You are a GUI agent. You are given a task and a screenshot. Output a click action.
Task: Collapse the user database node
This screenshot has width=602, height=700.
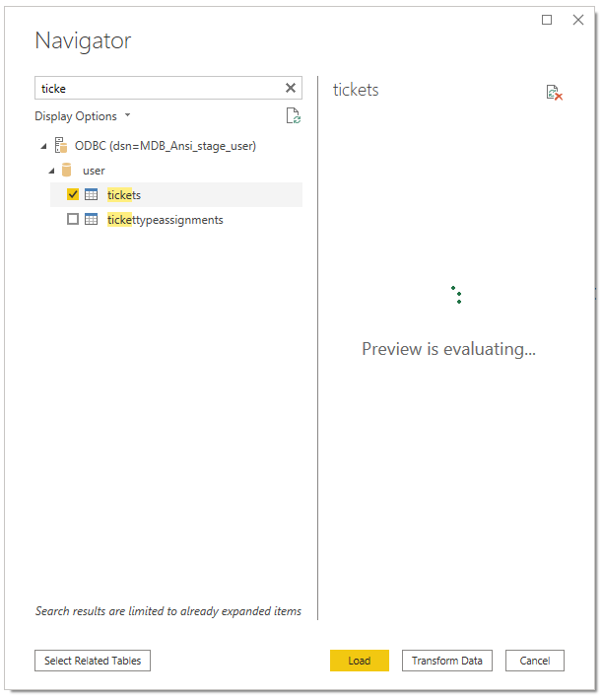(51, 171)
